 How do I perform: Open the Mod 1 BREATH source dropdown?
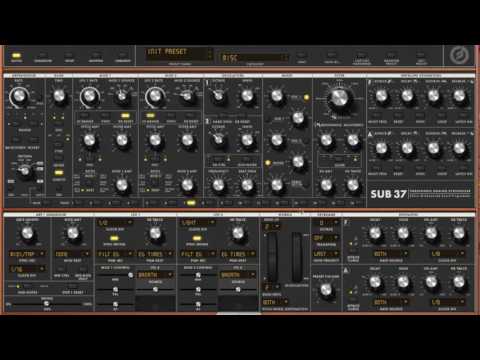tap(155, 275)
